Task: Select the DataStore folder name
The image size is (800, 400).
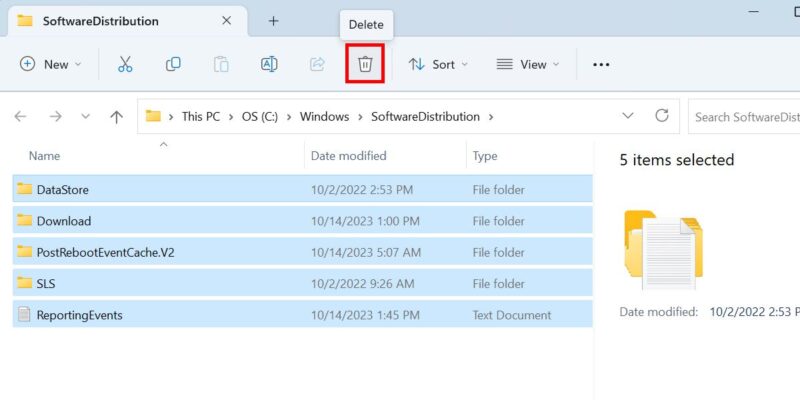Action: 63,190
